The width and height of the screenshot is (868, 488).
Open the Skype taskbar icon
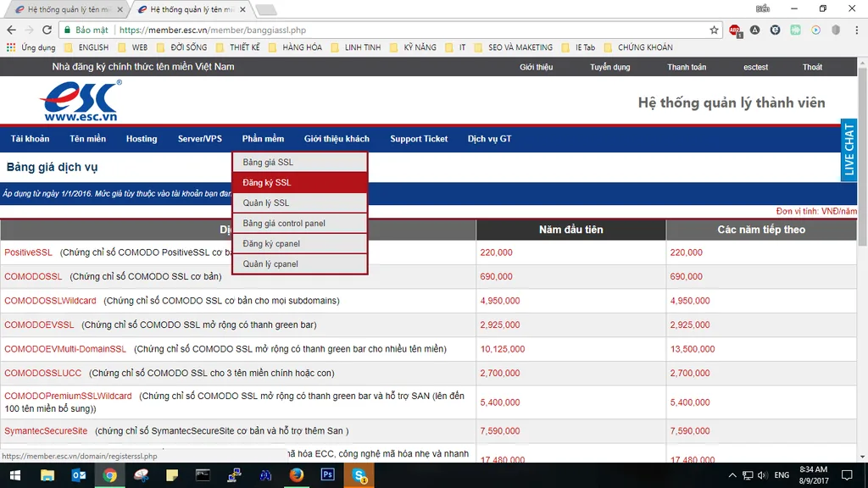click(359, 474)
